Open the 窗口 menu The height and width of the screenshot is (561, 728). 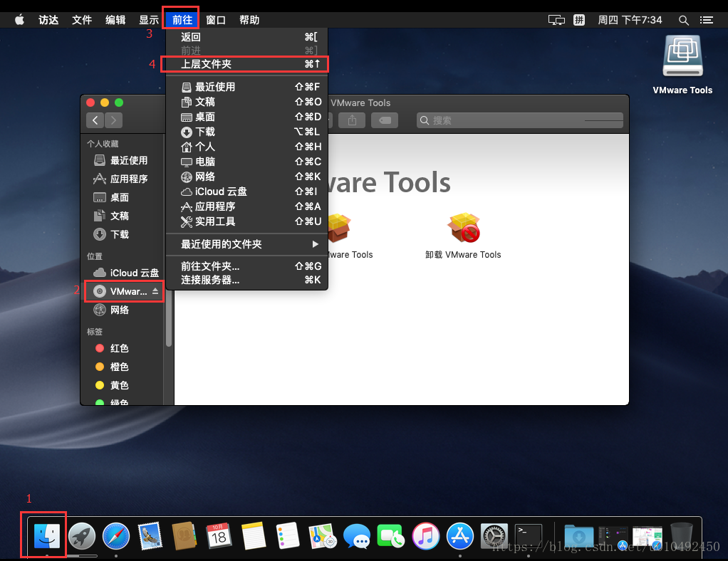216,20
